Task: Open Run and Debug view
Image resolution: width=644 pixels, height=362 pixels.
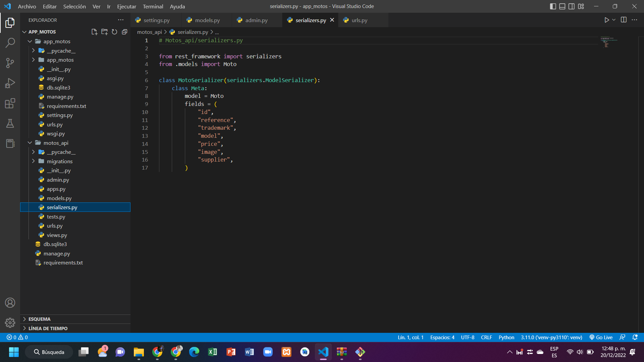Action: [10, 83]
